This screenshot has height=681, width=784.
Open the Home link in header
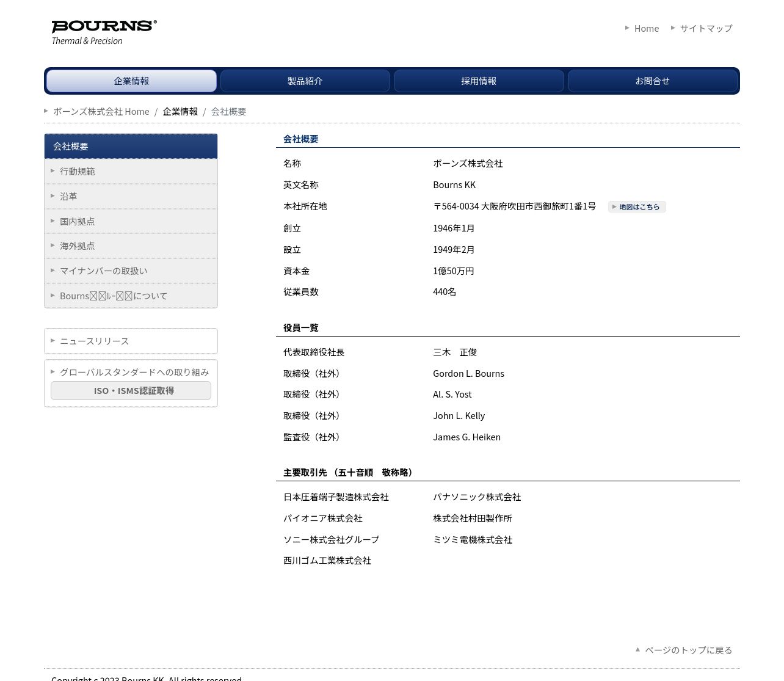pos(646,29)
